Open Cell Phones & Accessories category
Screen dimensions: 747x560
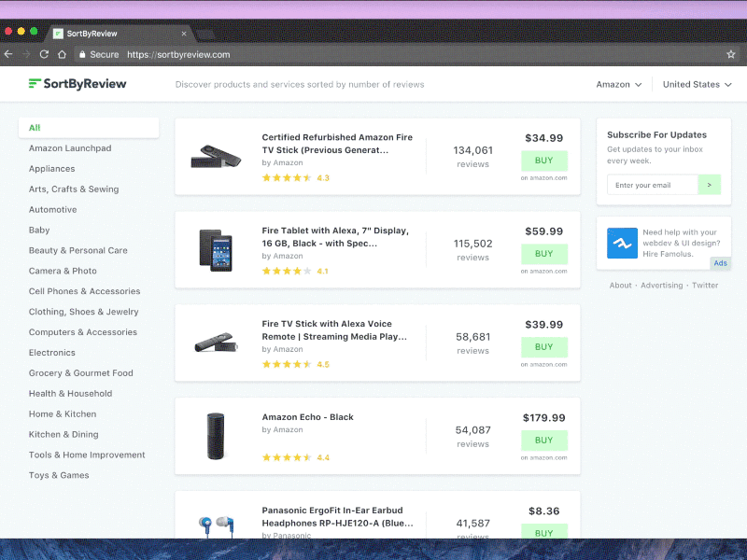[85, 291]
